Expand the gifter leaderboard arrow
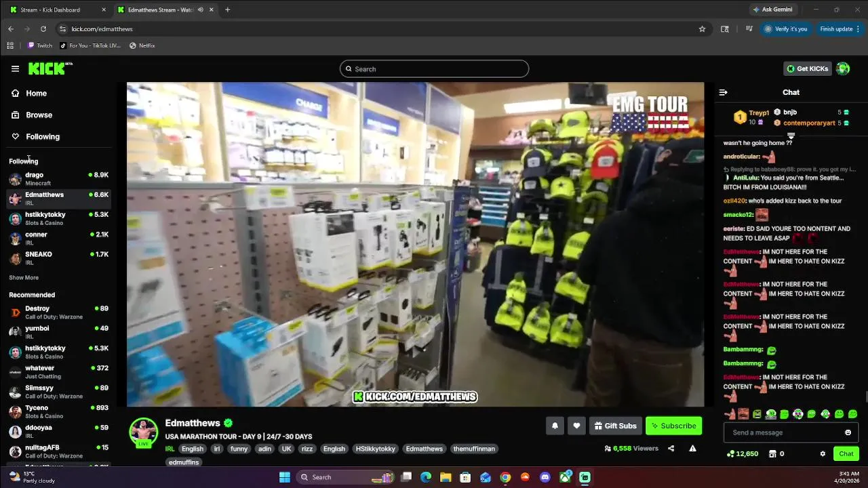Image resolution: width=868 pixels, height=488 pixels. point(791,136)
